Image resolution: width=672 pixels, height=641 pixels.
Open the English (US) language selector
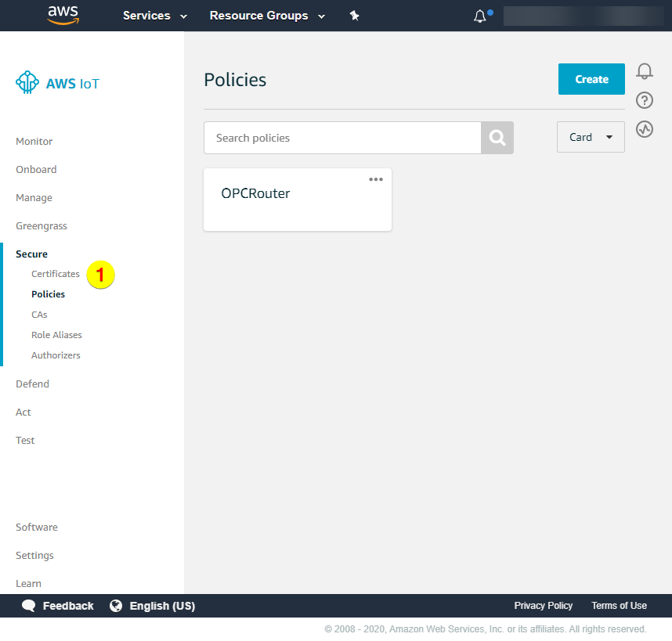(x=153, y=606)
